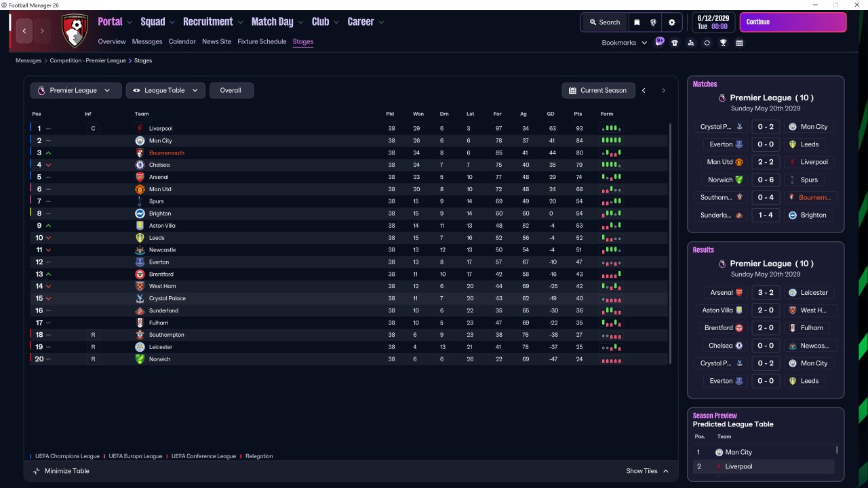Click the Continue button

pyautogui.click(x=793, y=22)
